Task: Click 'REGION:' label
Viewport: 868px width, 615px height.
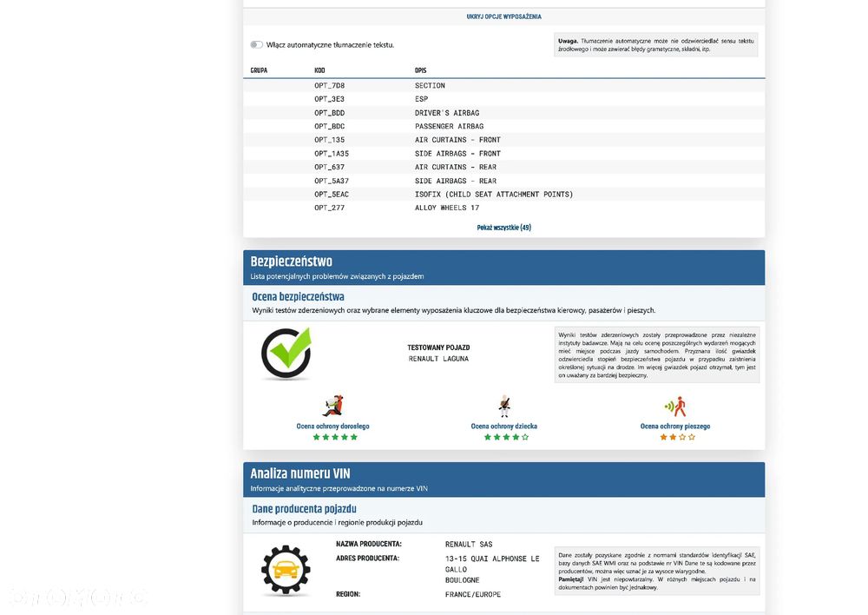Action: point(348,594)
